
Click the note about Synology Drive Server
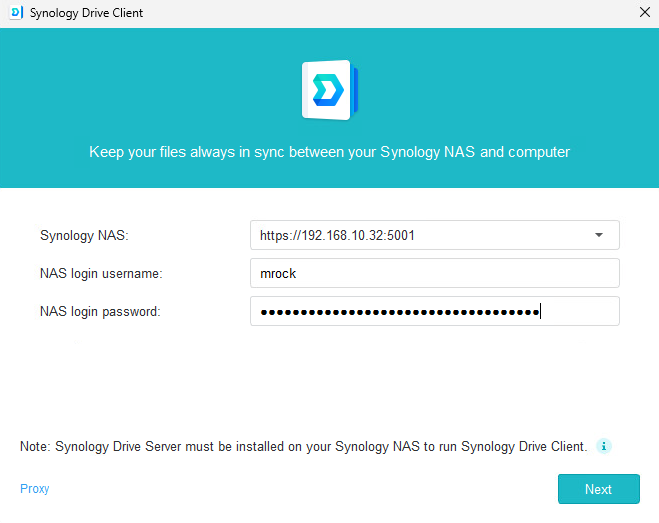point(303,446)
